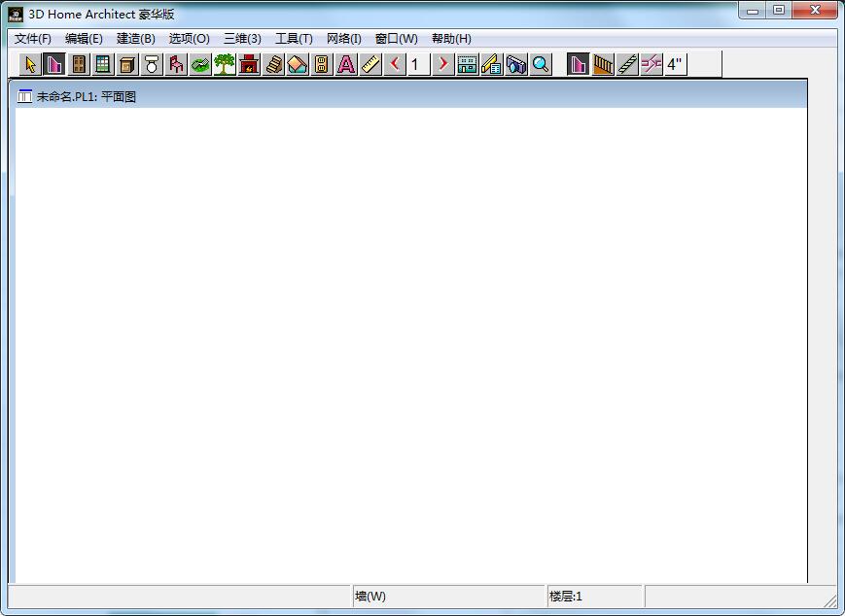
Task: Click the 楼层:1 status bar entry
Action: pyautogui.click(x=565, y=596)
